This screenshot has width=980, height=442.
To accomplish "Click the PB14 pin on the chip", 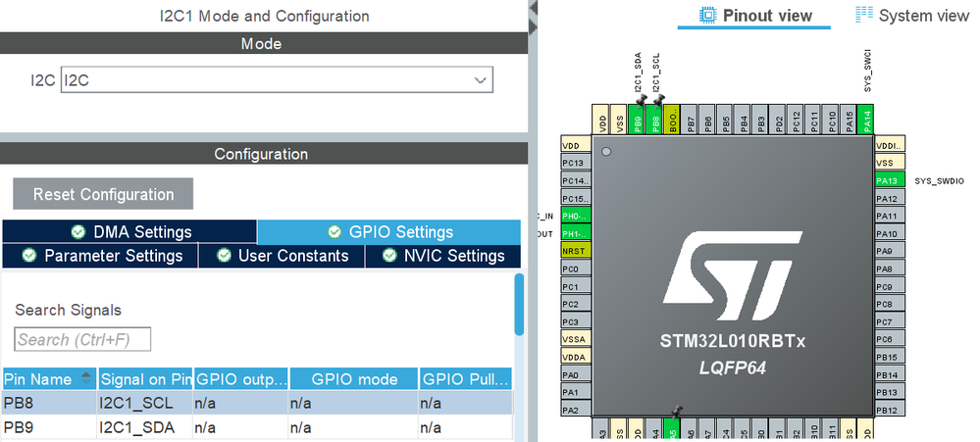I will pyautogui.click(x=890, y=374).
